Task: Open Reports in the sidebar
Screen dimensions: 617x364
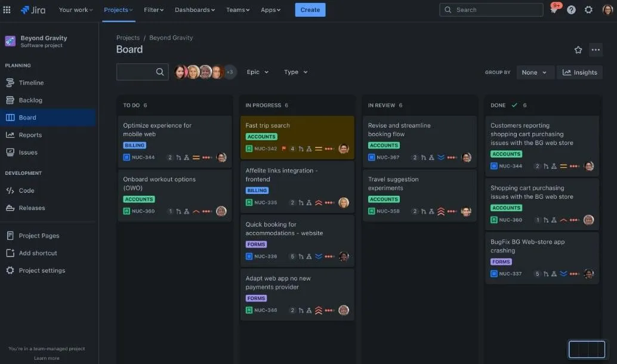Action: [x=48, y=135]
